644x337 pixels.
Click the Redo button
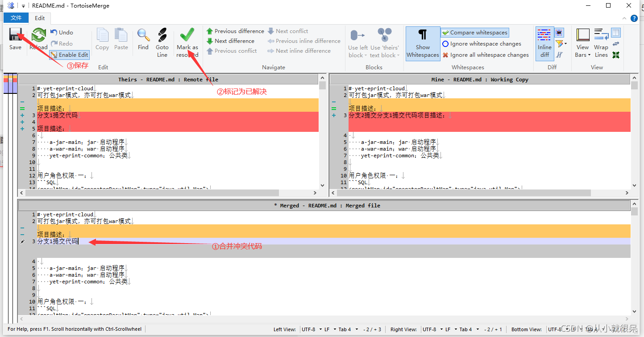(x=62, y=43)
